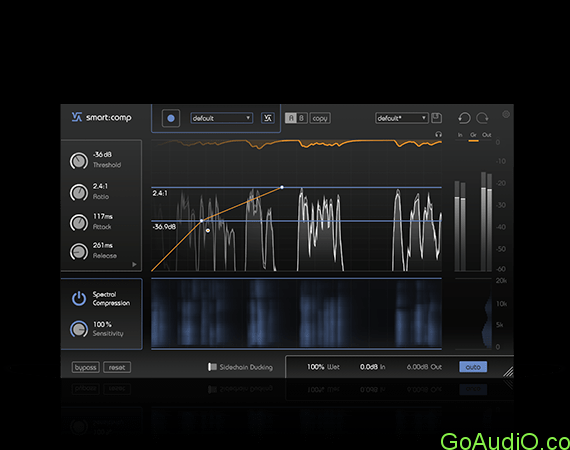Toggle Sidechain Ducking switch

click(x=212, y=367)
